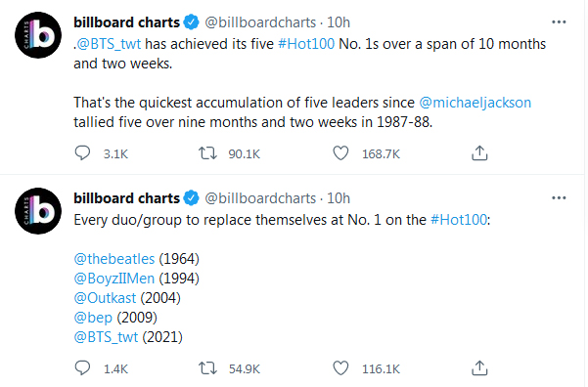Open more options on second tweet
This screenshot has width=588, height=387.
[559, 197]
